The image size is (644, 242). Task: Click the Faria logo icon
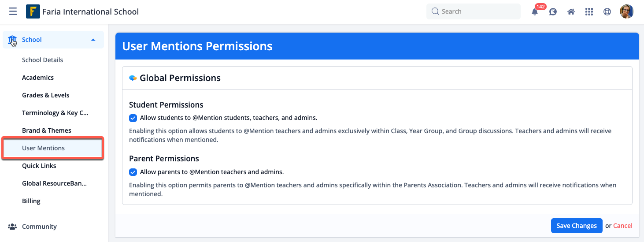(33, 11)
